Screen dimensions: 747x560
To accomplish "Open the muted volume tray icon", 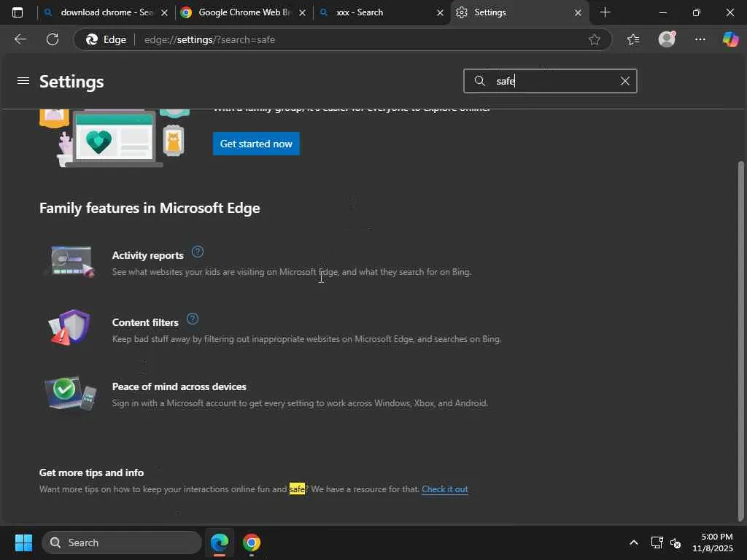I will (x=676, y=542).
